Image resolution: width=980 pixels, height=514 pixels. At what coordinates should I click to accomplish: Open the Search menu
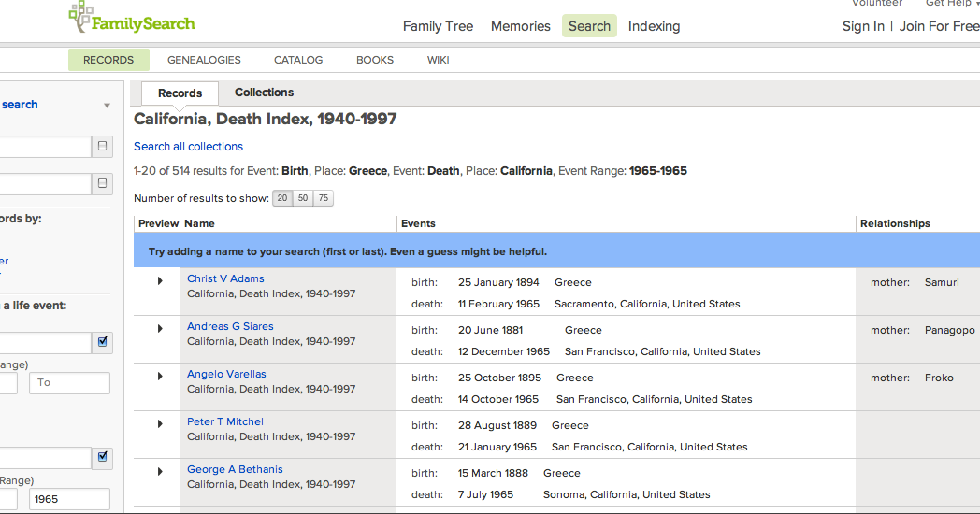click(x=589, y=26)
